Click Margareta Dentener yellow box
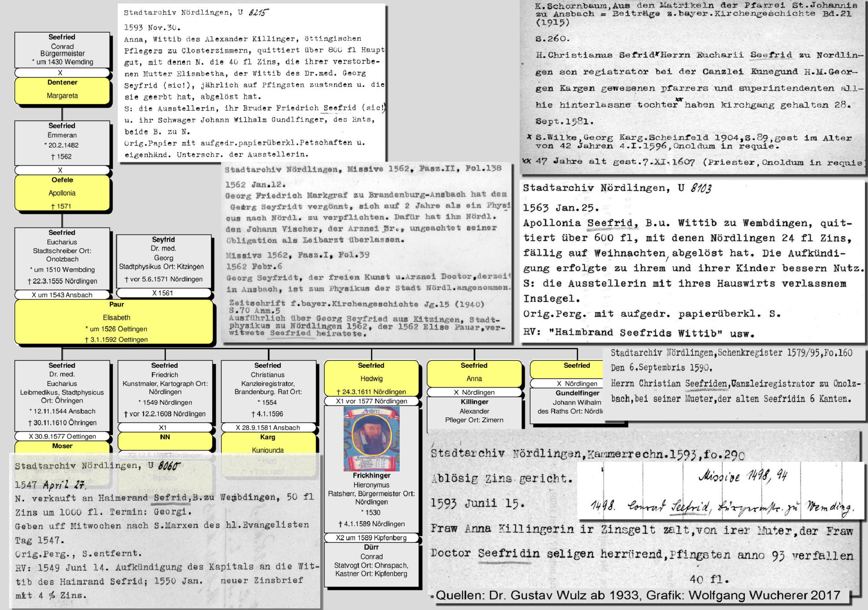The width and height of the screenshot is (868, 610). tap(62, 90)
